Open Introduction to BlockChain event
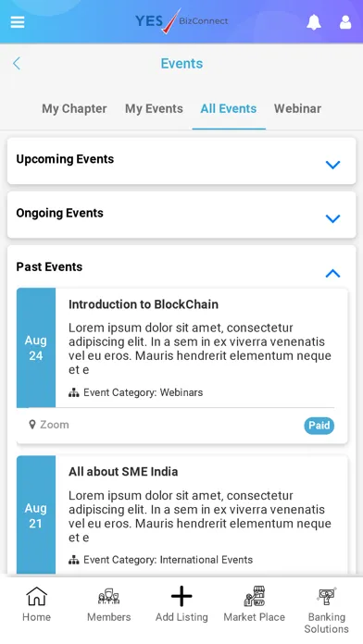This screenshot has height=644, width=363. tap(143, 304)
